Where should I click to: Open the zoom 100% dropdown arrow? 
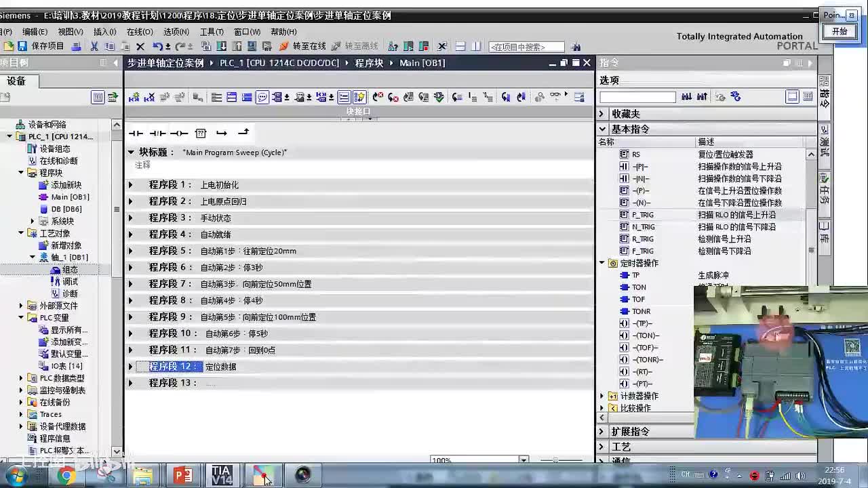coord(523,460)
